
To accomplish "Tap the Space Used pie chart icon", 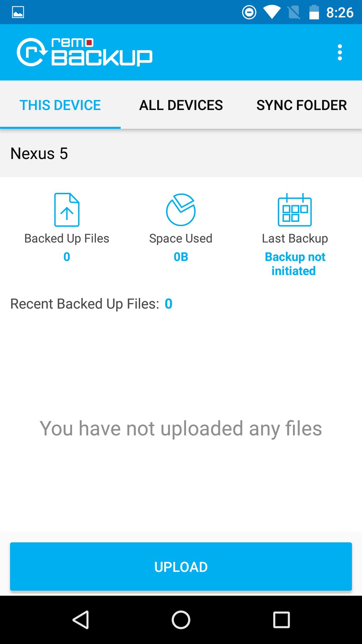I will click(181, 210).
